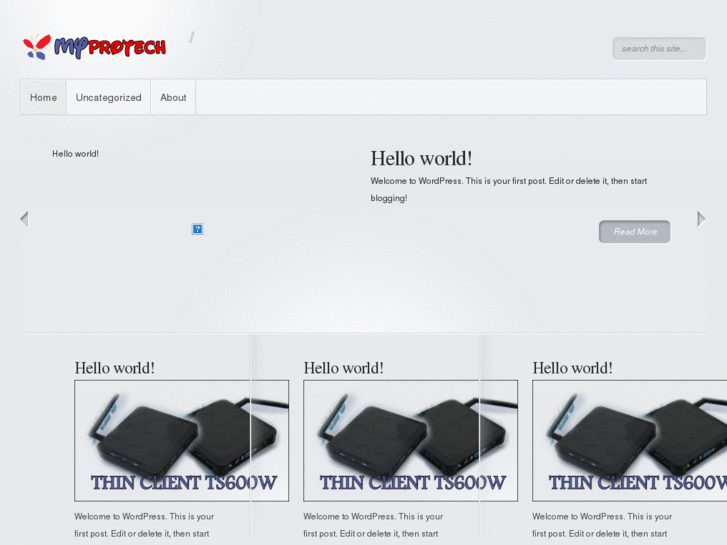Click the small Hello world! slide caption
727x545 pixels.
pos(75,154)
